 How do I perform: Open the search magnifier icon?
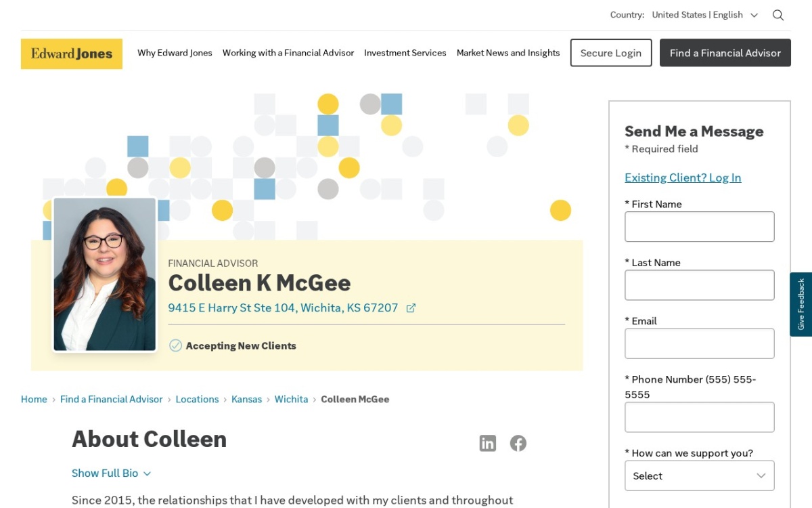click(778, 15)
